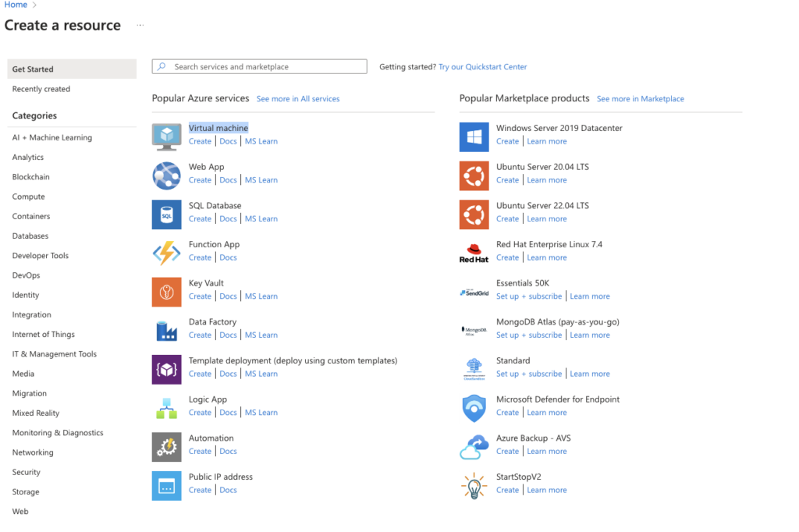
Task: Select the Web category
Action: point(20,512)
